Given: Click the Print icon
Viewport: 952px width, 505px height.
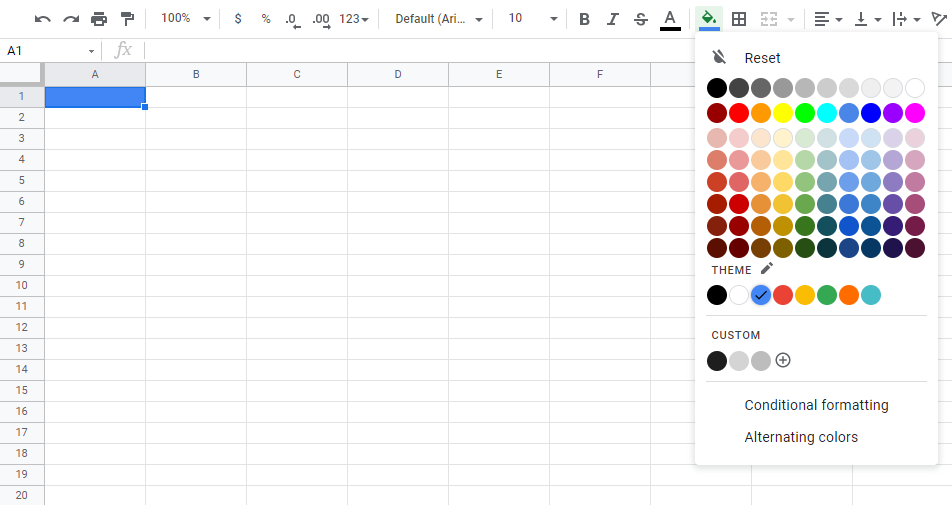Looking at the screenshot, I should click(x=98, y=19).
